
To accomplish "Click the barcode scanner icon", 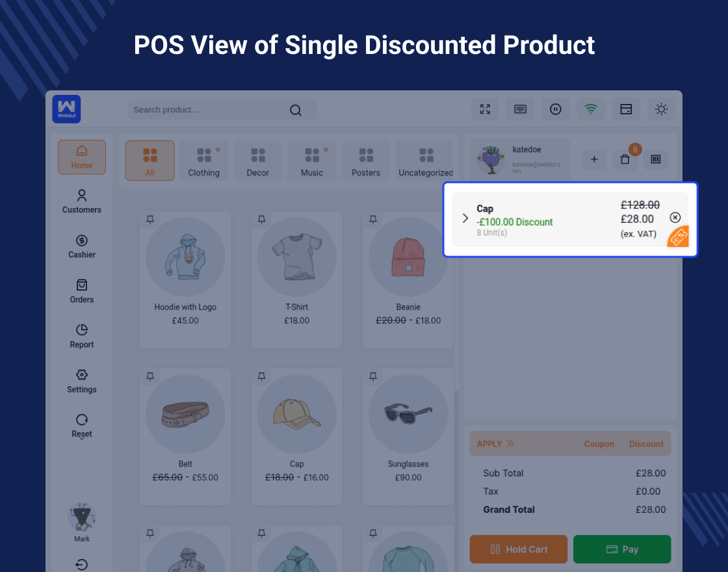I will (x=656, y=159).
